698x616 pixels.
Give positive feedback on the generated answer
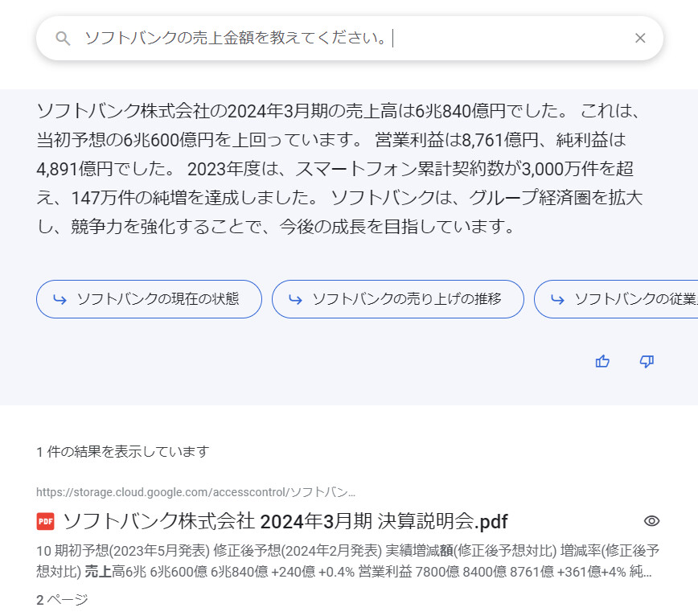point(602,362)
